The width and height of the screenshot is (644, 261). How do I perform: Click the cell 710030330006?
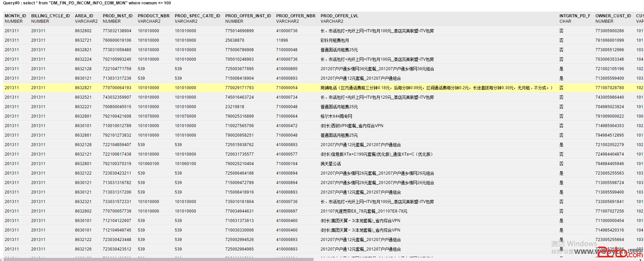click(240, 230)
